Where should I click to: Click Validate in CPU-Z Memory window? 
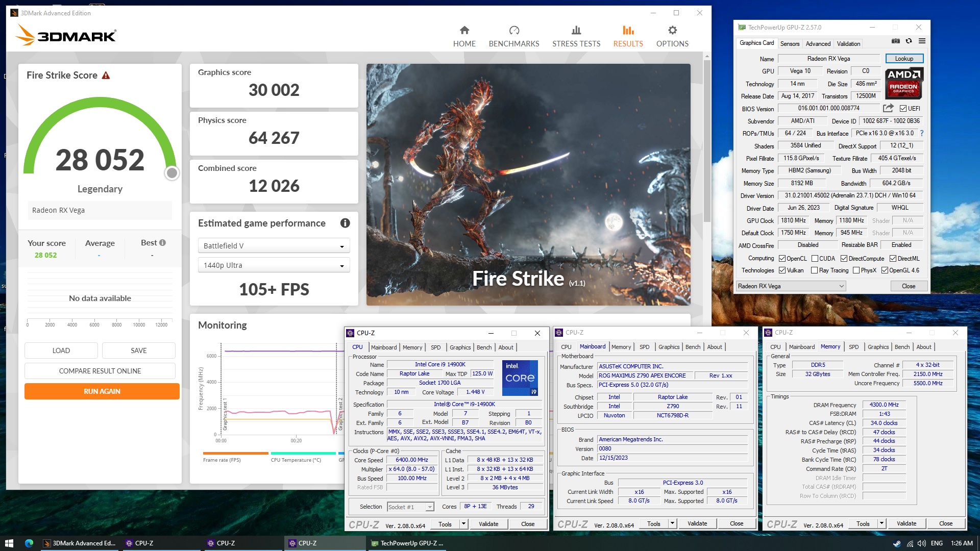click(906, 524)
